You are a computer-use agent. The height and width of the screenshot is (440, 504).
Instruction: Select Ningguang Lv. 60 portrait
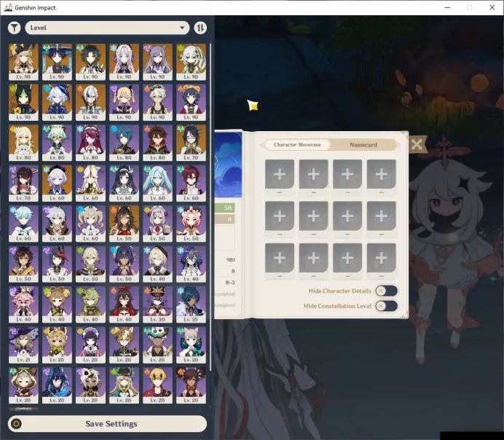90,184
